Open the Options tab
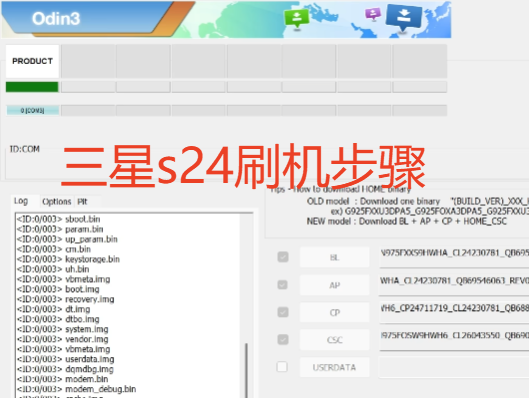The height and width of the screenshot is (398, 529). 56,201
